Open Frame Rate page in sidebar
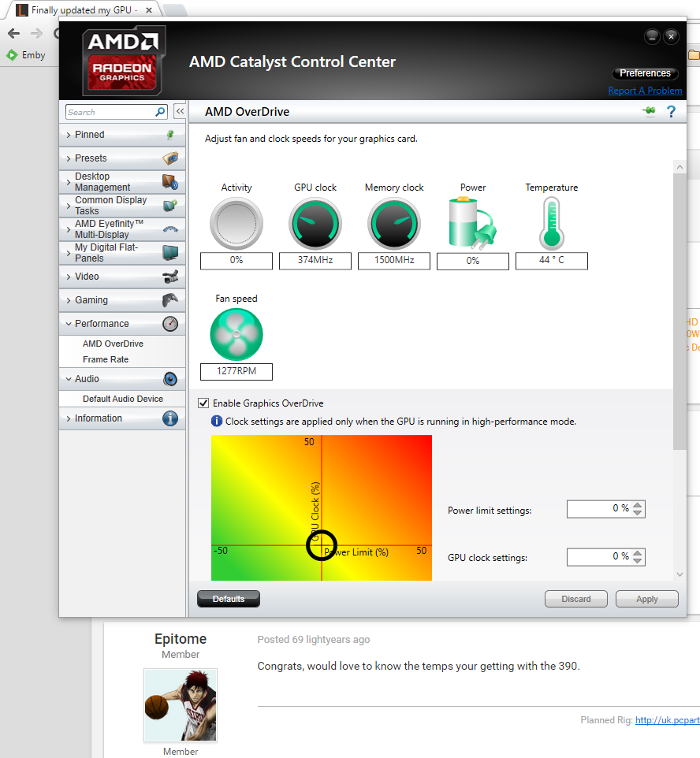The width and height of the screenshot is (700, 758). pyautogui.click(x=106, y=359)
